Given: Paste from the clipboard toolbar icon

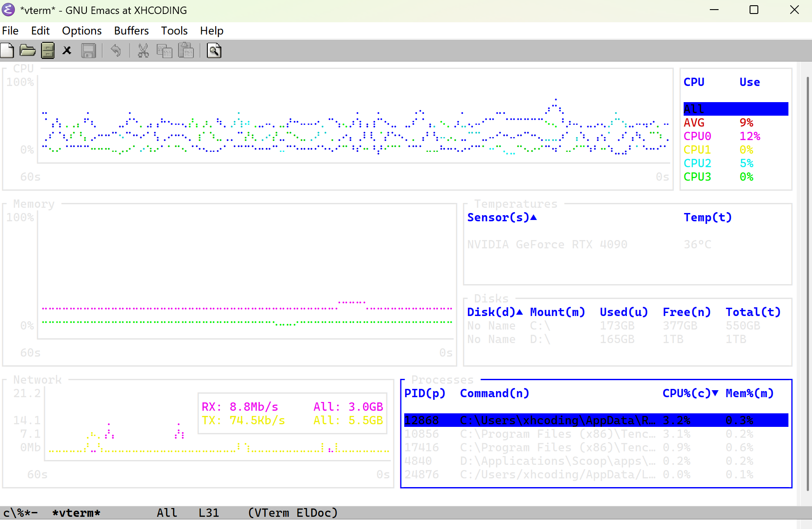Looking at the screenshot, I should [x=186, y=50].
